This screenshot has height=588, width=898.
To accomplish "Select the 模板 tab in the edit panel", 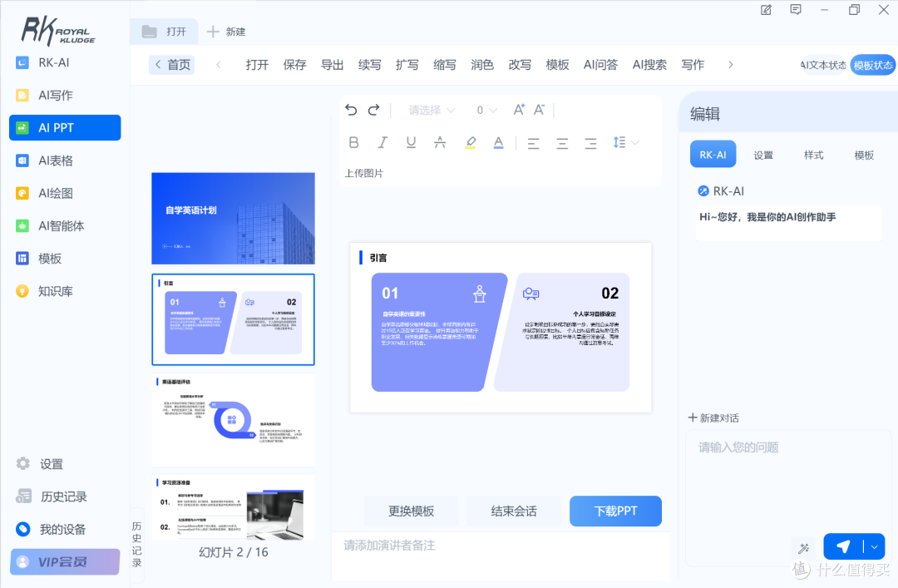I will (x=864, y=155).
